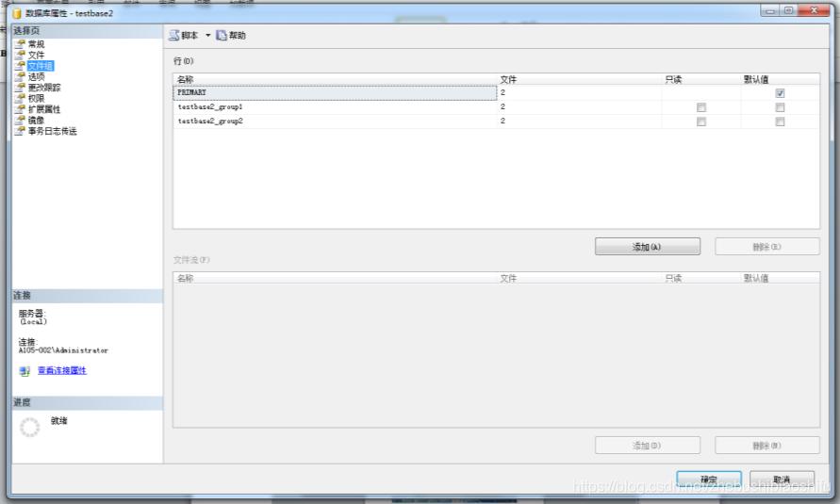840x504 pixels.
Task: Select the testbase2_group1 name cell
Action: click(336, 107)
